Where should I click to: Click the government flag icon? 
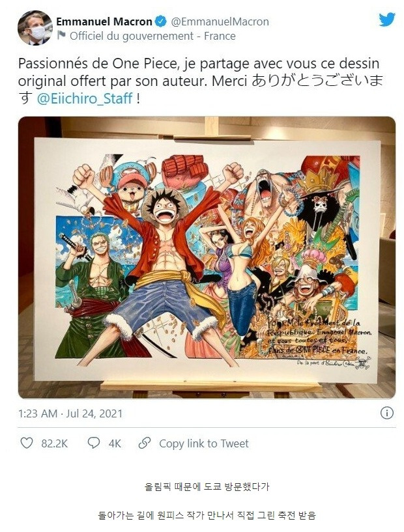pos(62,36)
